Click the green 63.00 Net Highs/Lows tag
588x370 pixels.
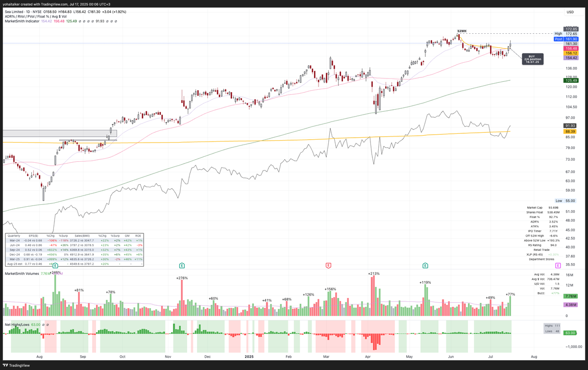pos(571,333)
